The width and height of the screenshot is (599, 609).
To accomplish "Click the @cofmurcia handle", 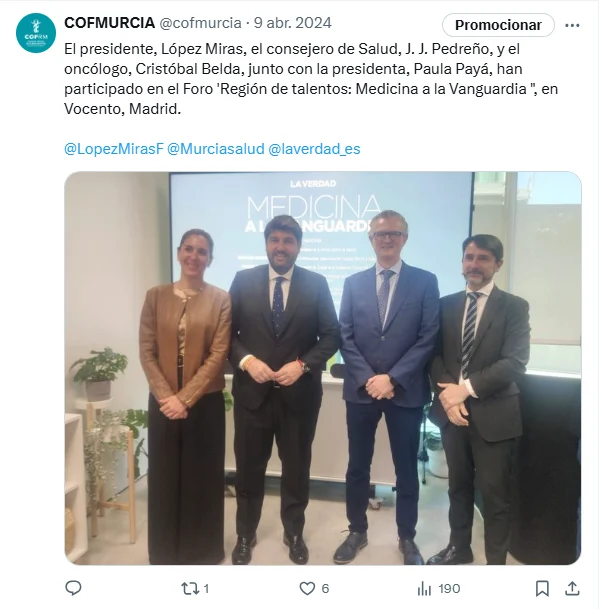I will point(200,23).
